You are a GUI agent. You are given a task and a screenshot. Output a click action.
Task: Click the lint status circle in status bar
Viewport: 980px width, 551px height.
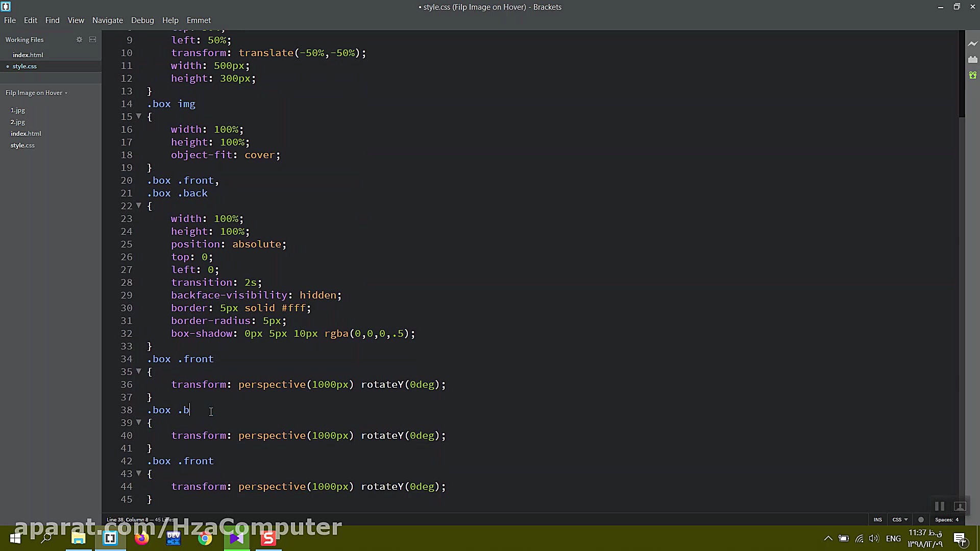pos(921,519)
